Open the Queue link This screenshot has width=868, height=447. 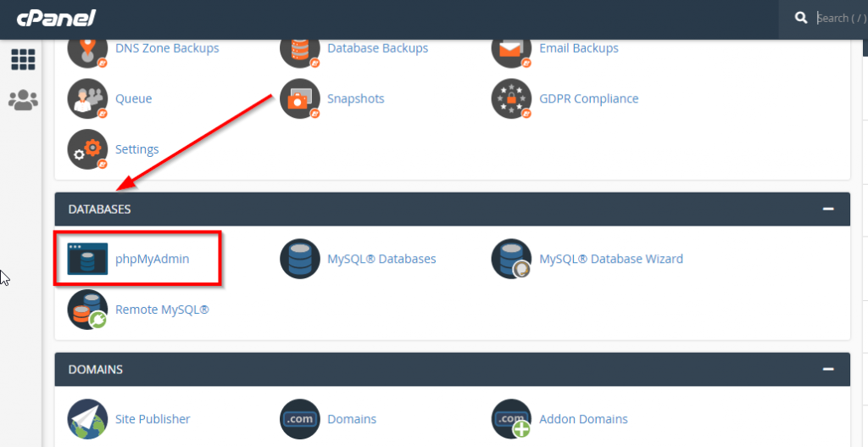coord(133,99)
